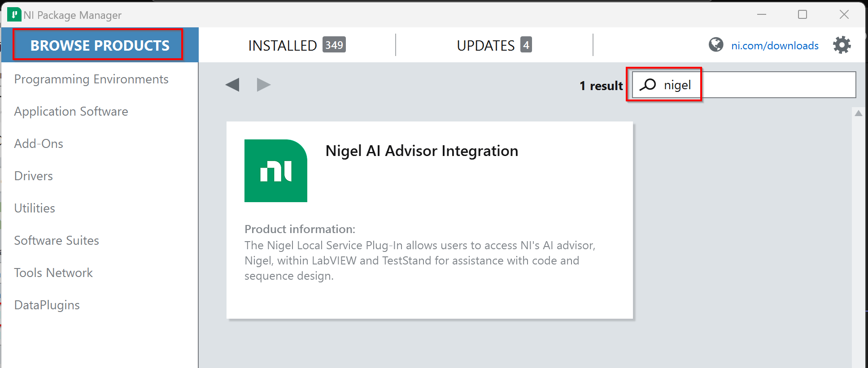
Task: Select the Application Software category
Action: [71, 112]
